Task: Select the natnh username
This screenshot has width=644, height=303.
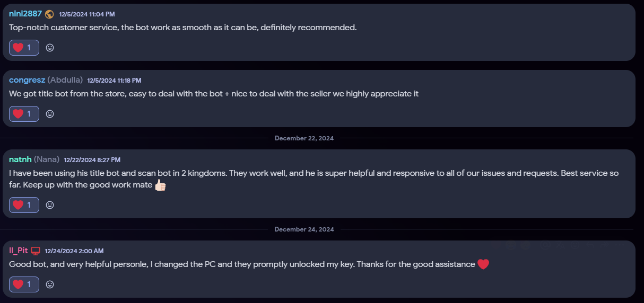Action: pos(20,159)
